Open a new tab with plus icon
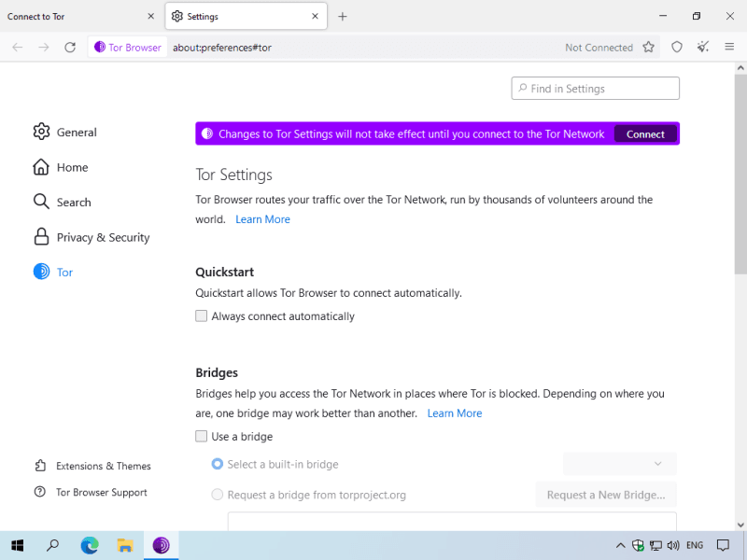 (343, 17)
